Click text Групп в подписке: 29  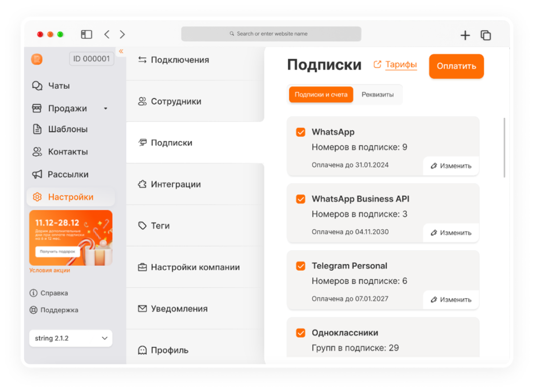pos(355,348)
